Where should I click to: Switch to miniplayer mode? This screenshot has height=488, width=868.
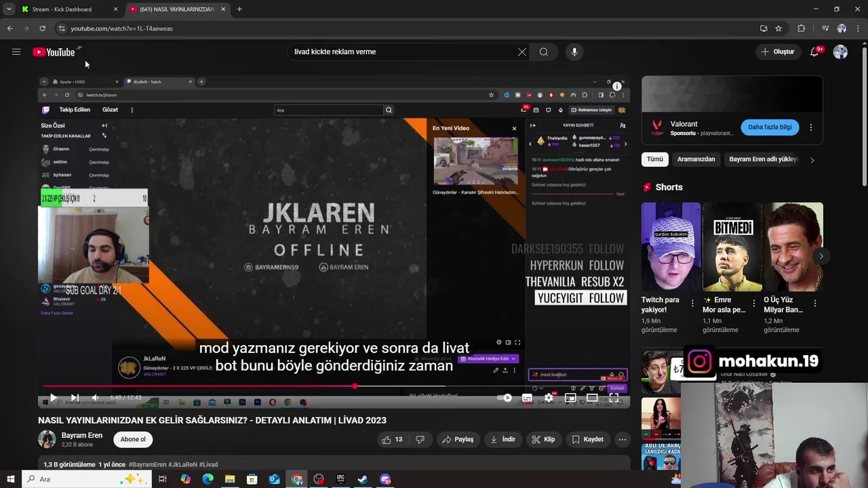coord(570,398)
